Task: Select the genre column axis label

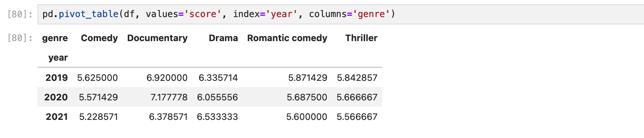Action: [x=55, y=38]
